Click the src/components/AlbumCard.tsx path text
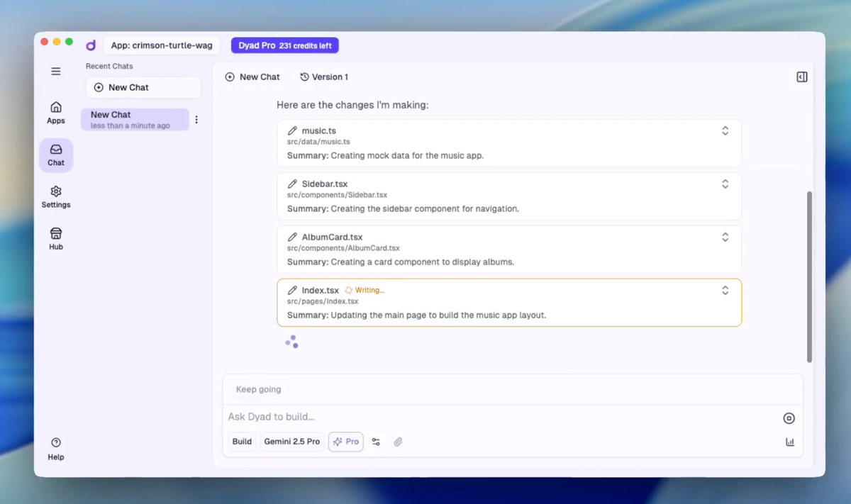 [x=343, y=248]
